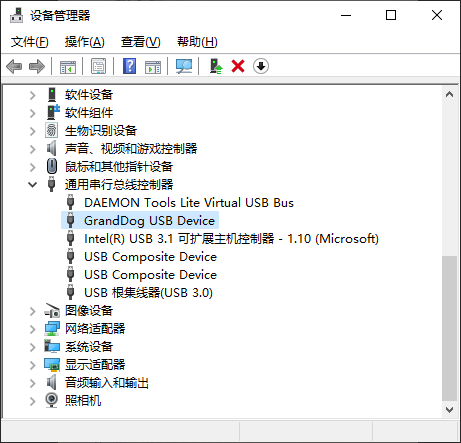Image resolution: width=461 pixels, height=443 pixels.
Task: Collapse the 通用串行总线控制器 category
Action: [x=32, y=184]
